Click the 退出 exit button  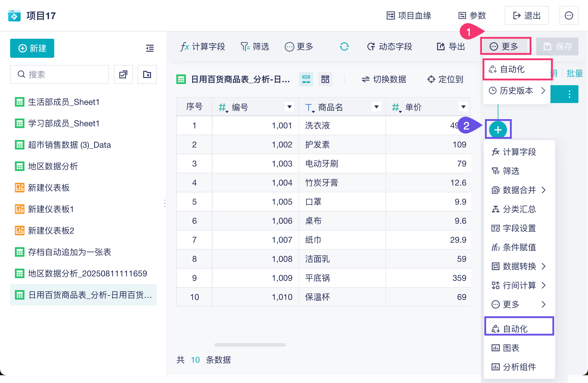(x=526, y=15)
